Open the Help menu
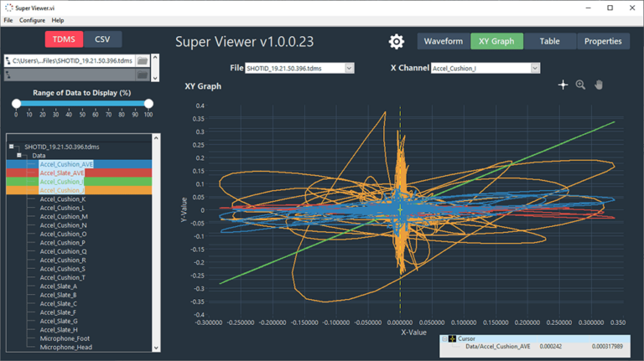Image resolution: width=644 pixels, height=361 pixels. point(57,19)
